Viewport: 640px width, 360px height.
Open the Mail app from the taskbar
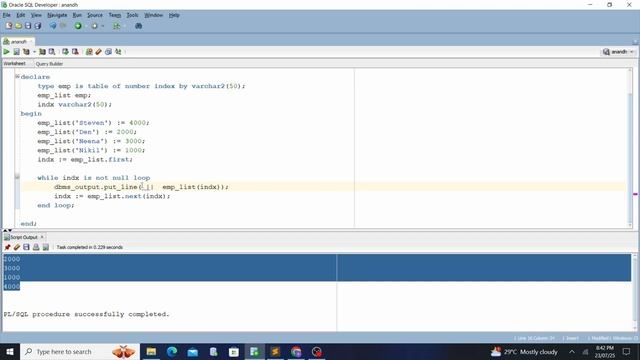[193, 351]
